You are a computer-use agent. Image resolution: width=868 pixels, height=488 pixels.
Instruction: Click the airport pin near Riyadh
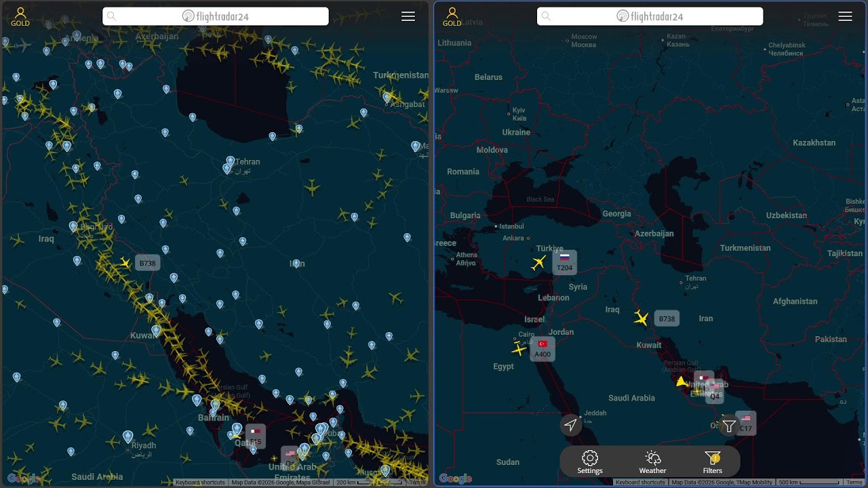tap(128, 437)
